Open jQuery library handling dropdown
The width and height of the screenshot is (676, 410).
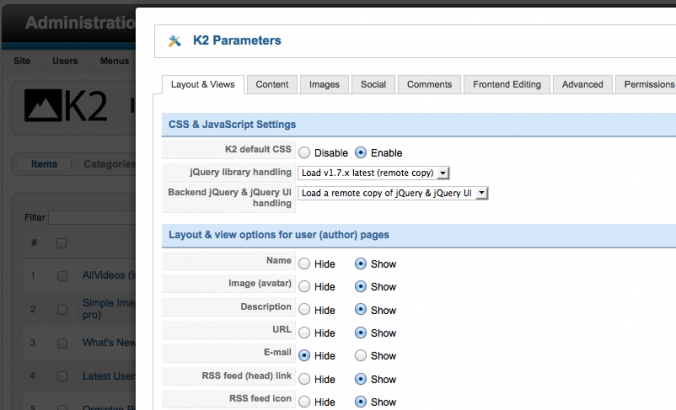tap(373, 173)
